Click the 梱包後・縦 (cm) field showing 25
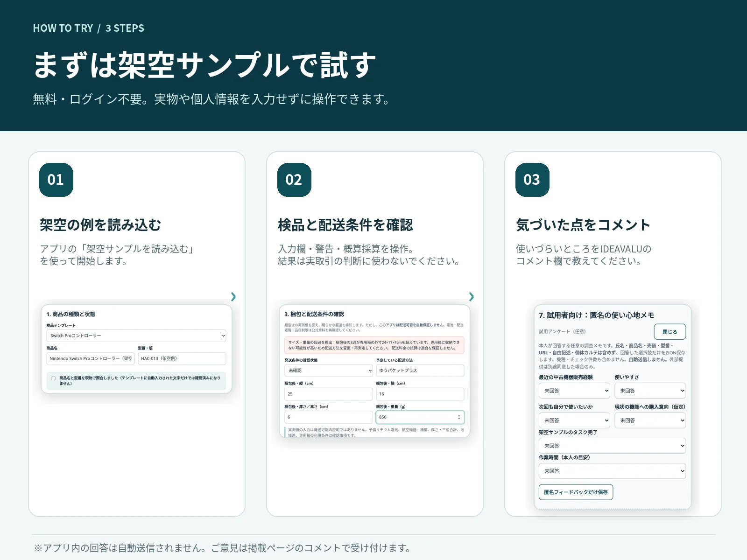 (329, 394)
